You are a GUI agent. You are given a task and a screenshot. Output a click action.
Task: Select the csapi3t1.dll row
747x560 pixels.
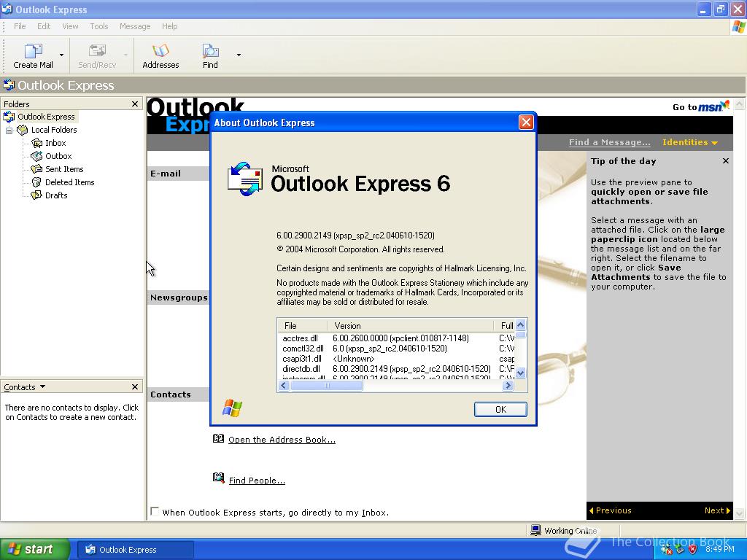(x=398, y=359)
